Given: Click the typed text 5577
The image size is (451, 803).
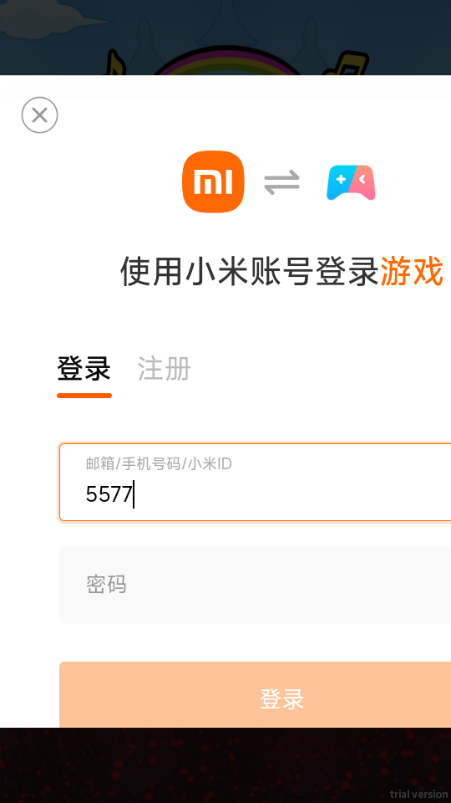Looking at the screenshot, I should click(x=109, y=495).
